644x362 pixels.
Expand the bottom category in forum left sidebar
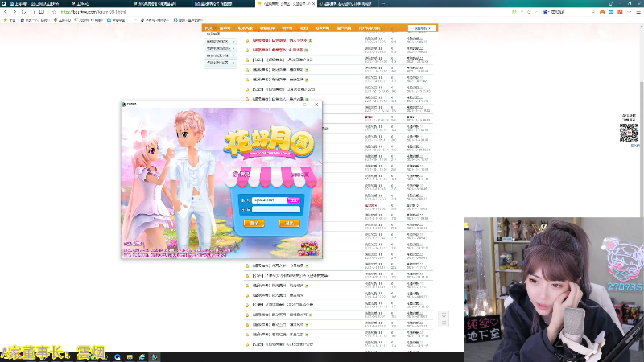[x=221, y=63]
